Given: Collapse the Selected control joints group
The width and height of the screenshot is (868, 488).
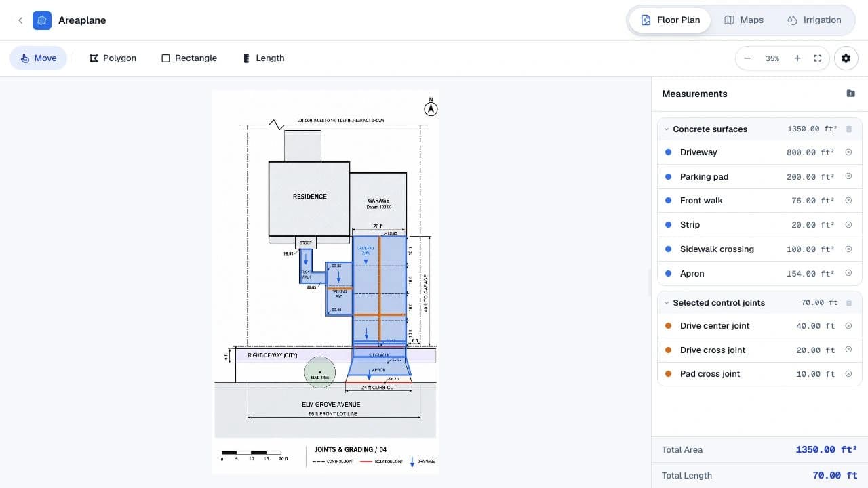Looking at the screenshot, I should tap(667, 303).
